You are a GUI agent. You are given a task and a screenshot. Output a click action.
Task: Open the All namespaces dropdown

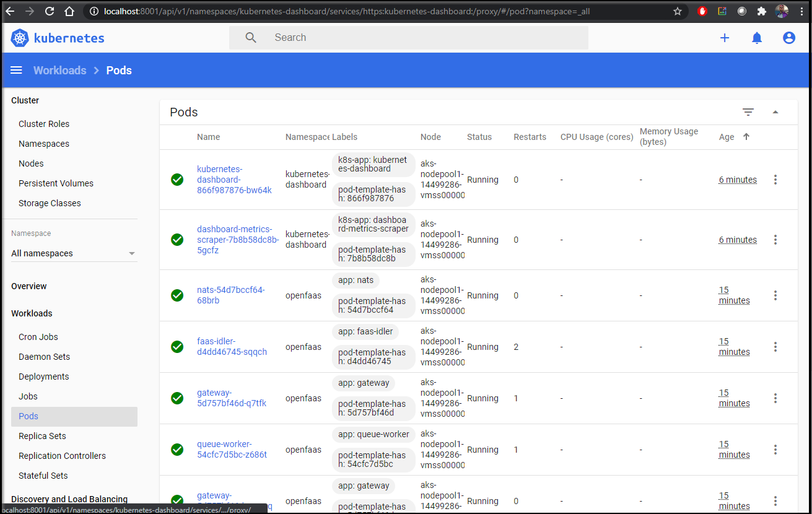pos(74,253)
